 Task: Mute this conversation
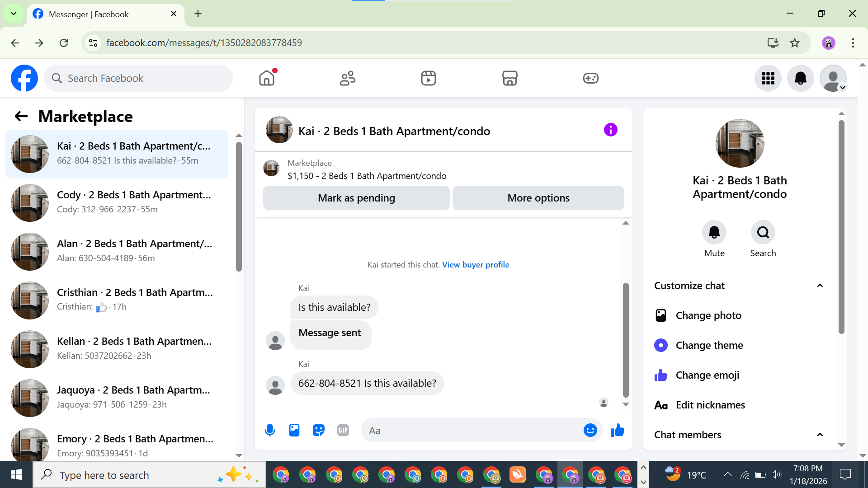point(714,232)
